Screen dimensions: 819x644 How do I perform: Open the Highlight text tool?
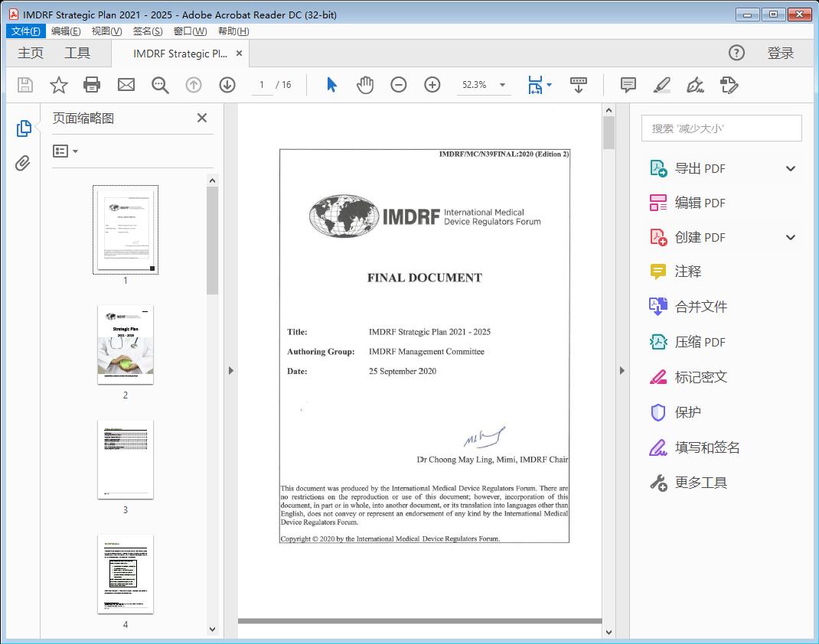pos(663,85)
